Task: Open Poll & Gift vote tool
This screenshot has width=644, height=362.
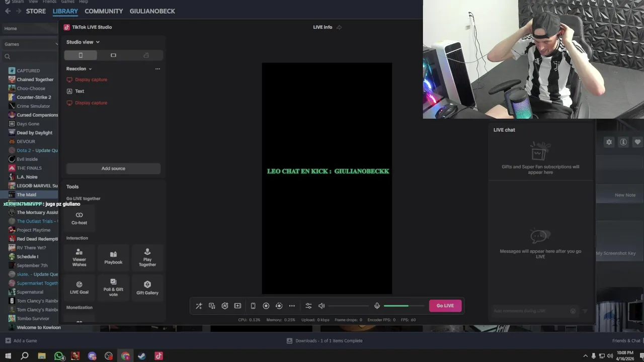Action: [113, 288]
